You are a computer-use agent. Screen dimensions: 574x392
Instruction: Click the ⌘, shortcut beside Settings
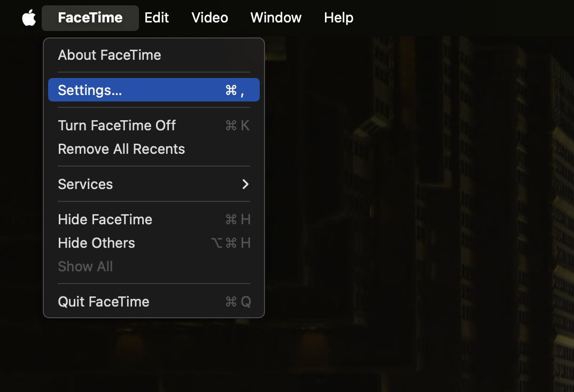pos(235,90)
